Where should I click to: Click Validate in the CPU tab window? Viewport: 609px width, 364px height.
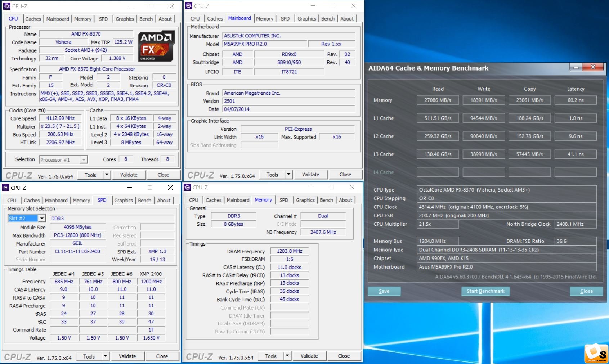[x=129, y=175]
